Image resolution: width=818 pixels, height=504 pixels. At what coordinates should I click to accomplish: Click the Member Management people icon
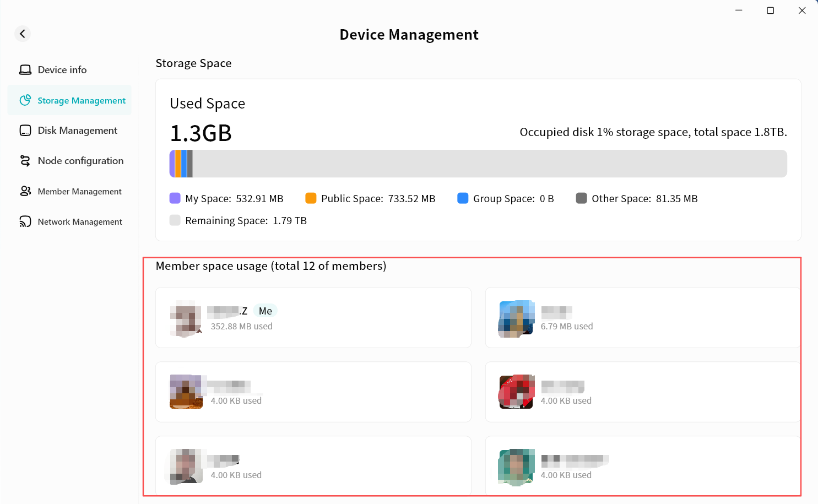[x=25, y=191]
